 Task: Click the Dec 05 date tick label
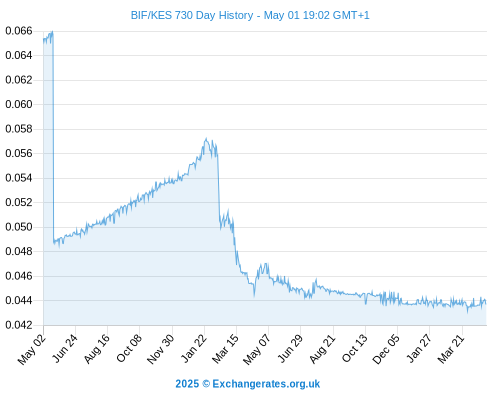click(x=386, y=349)
